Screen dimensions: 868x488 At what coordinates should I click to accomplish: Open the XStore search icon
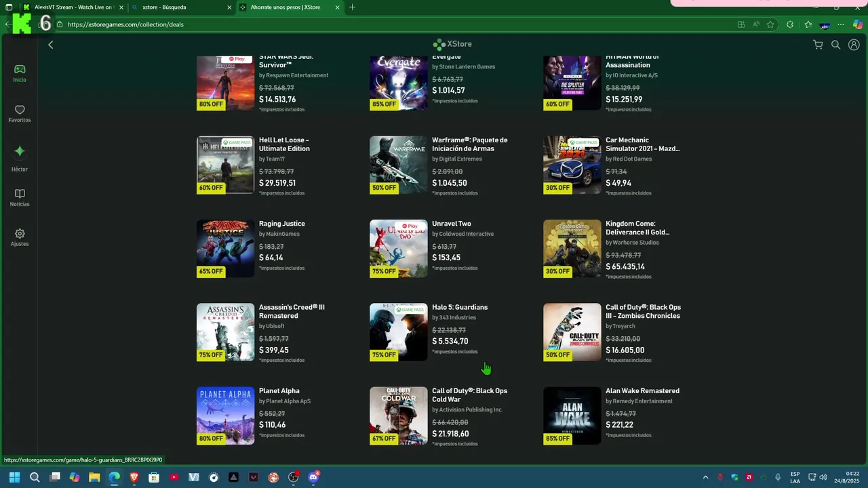835,45
